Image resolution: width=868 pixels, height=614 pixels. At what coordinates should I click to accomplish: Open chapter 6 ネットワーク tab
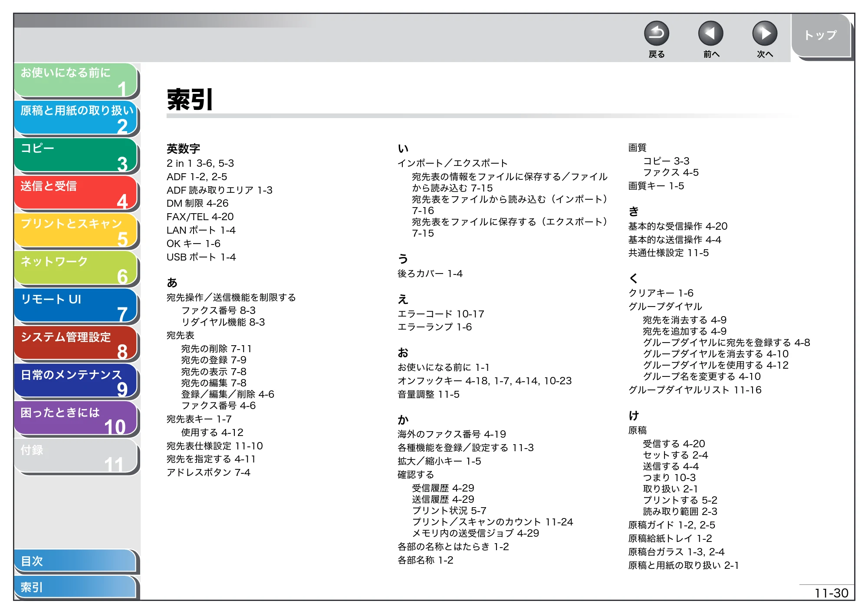coord(76,268)
